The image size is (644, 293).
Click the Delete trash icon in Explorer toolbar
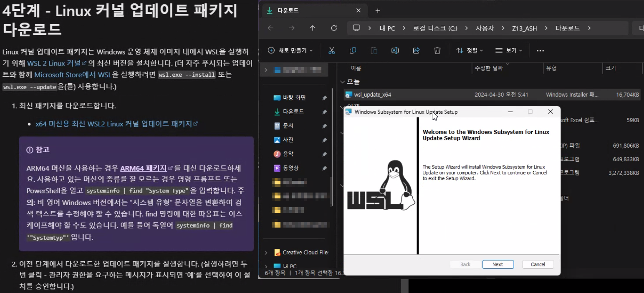[x=437, y=50]
